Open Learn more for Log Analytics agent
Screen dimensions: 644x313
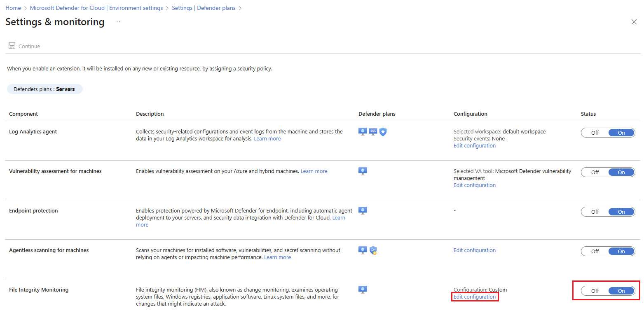[267, 139]
